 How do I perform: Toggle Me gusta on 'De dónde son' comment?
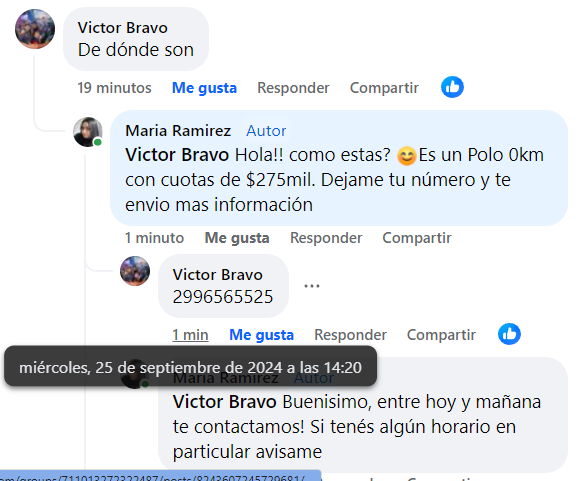pyautogui.click(x=204, y=88)
